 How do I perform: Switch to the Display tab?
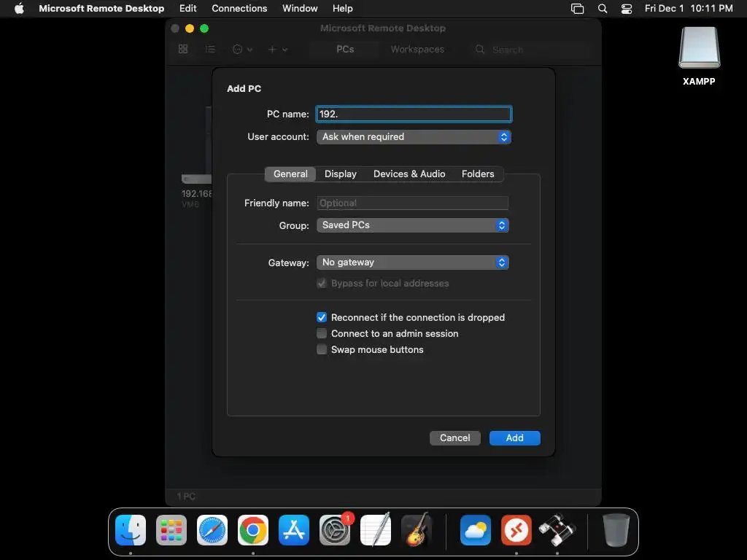340,174
